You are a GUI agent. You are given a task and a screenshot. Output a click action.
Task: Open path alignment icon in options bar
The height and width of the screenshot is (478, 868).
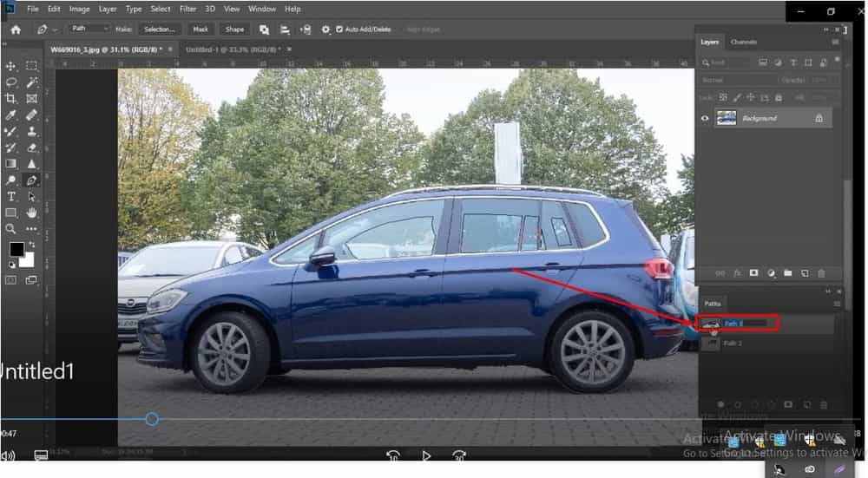(x=285, y=29)
